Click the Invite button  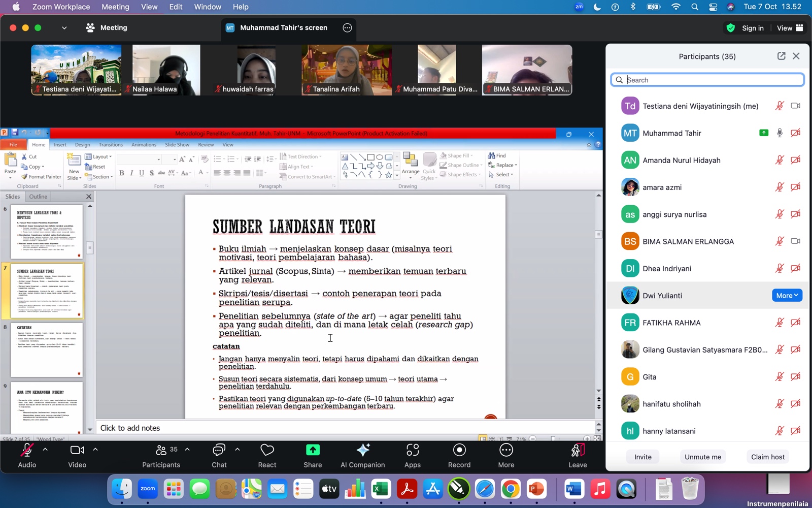point(642,457)
